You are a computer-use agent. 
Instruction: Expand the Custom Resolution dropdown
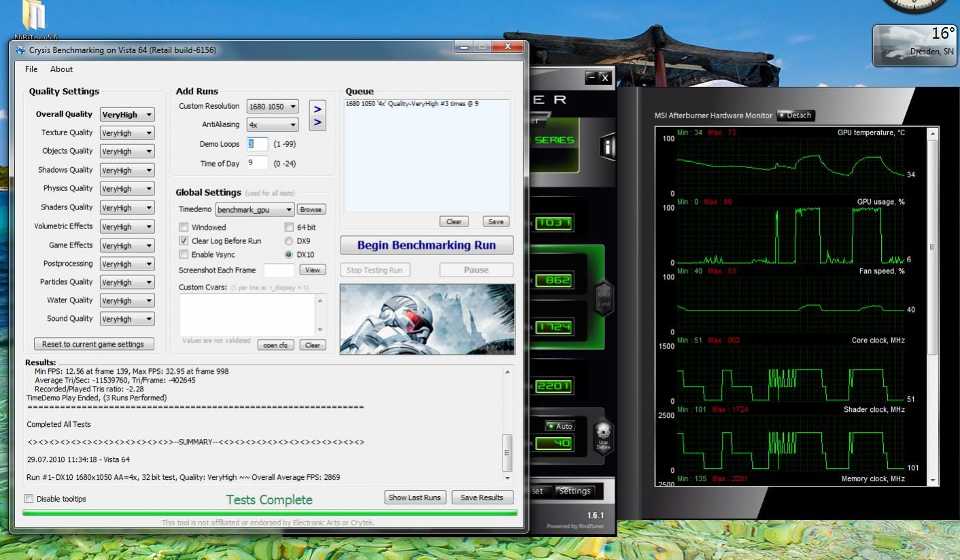pyautogui.click(x=273, y=107)
